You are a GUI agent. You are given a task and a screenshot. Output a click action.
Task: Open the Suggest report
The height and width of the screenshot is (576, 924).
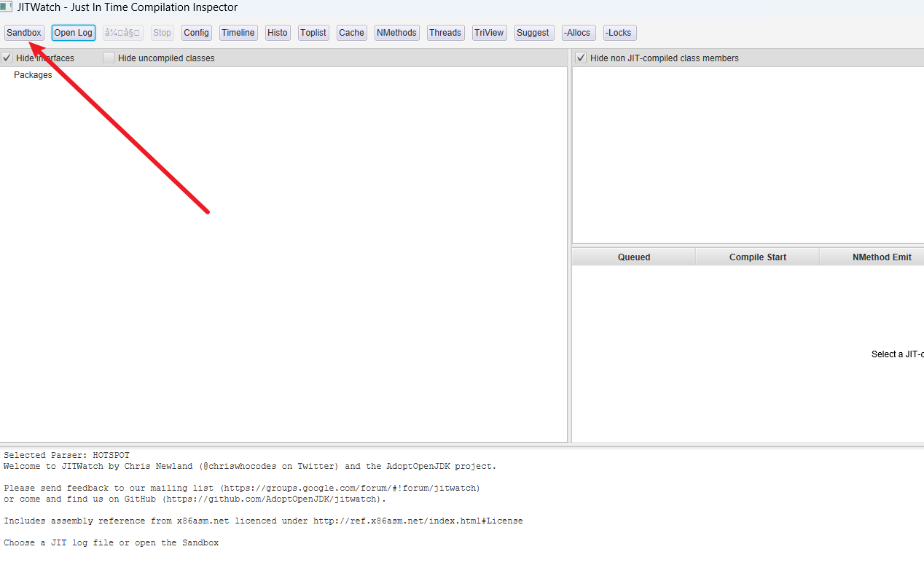(x=533, y=33)
